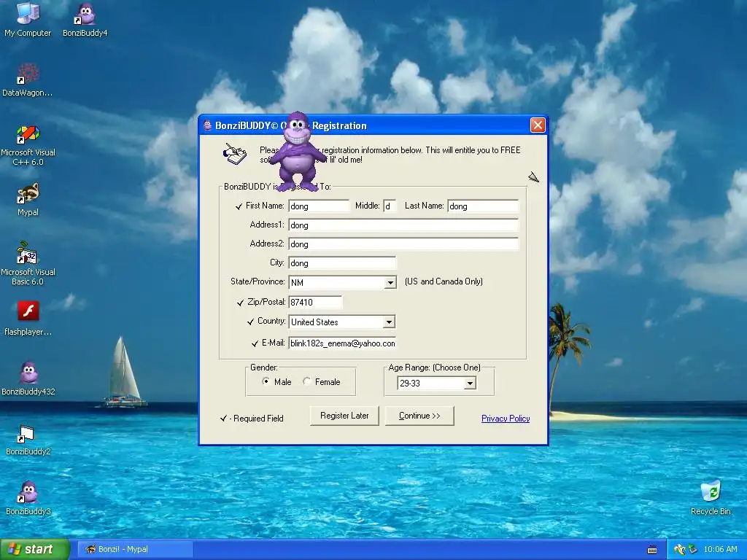Image resolution: width=747 pixels, height=560 pixels.
Task: Click the BonziBUDDY title bar icon
Action: [x=207, y=125]
